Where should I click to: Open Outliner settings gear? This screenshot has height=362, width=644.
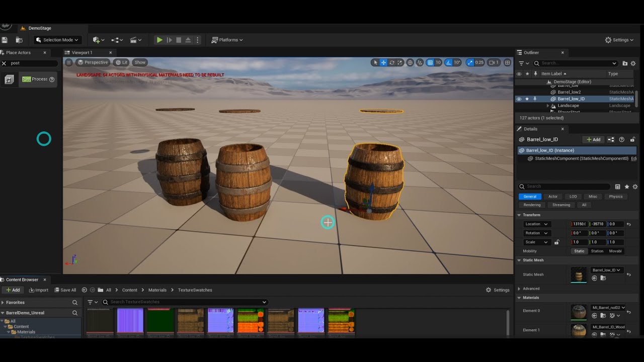coord(634,63)
